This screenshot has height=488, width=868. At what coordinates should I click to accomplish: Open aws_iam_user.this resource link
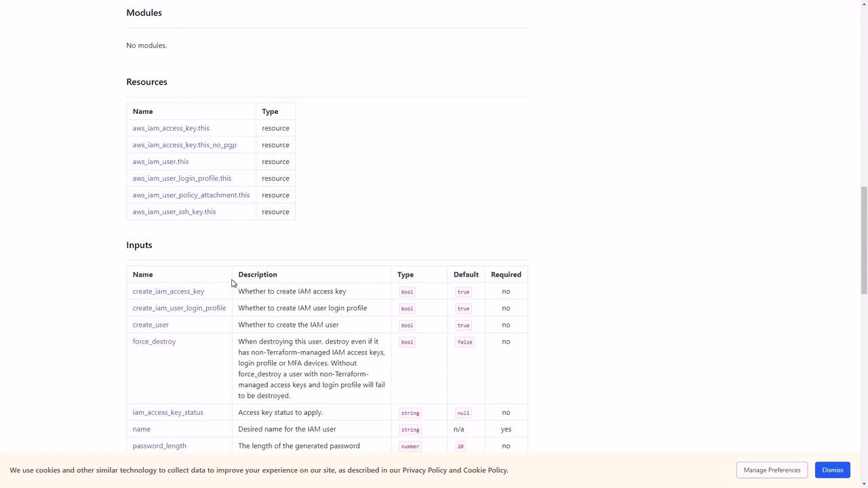coord(161,161)
